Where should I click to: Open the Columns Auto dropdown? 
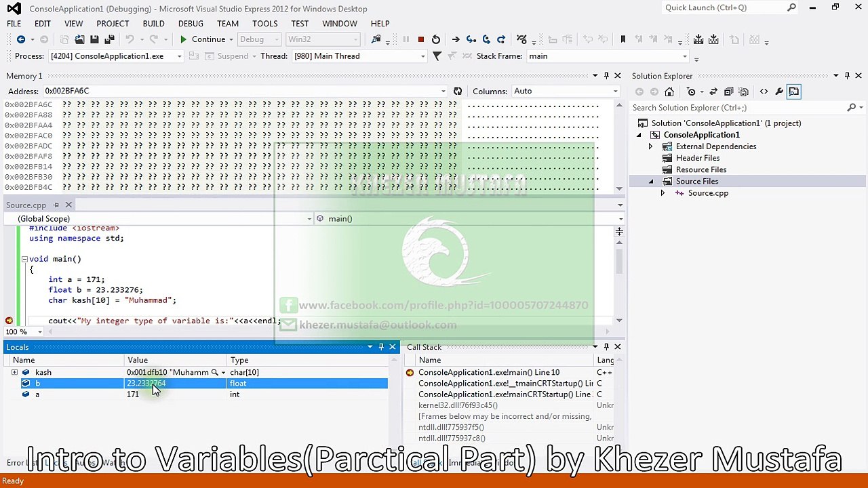(x=615, y=91)
